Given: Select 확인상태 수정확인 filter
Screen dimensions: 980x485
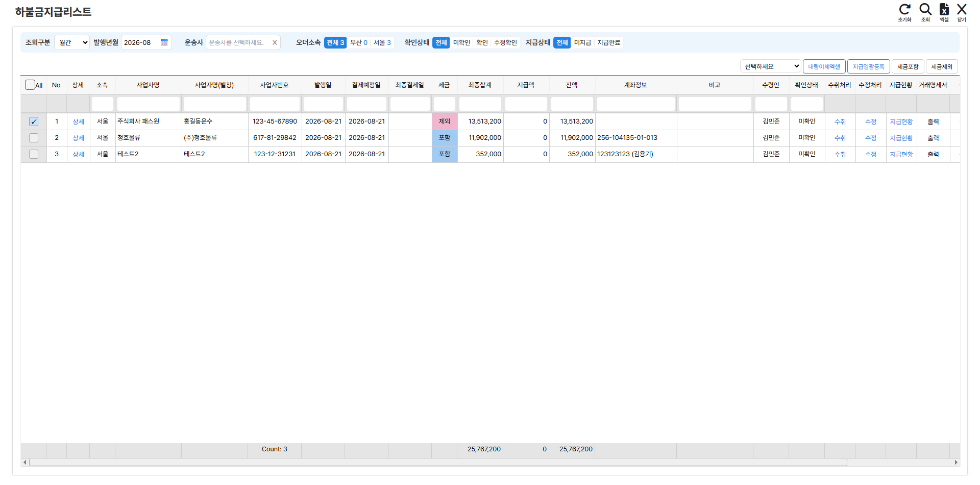Looking at the screenshot, I should point(505,42).
